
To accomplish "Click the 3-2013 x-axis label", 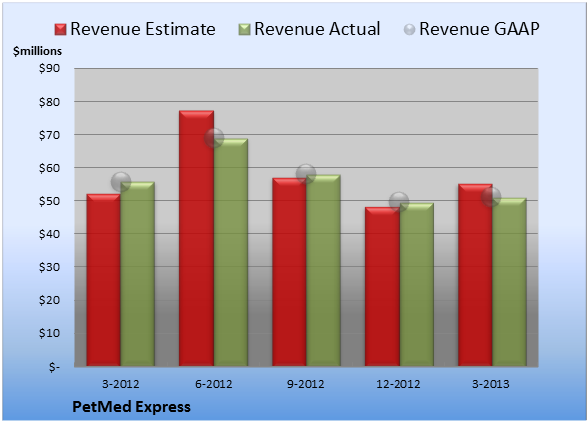I will [x=491, y=384].
